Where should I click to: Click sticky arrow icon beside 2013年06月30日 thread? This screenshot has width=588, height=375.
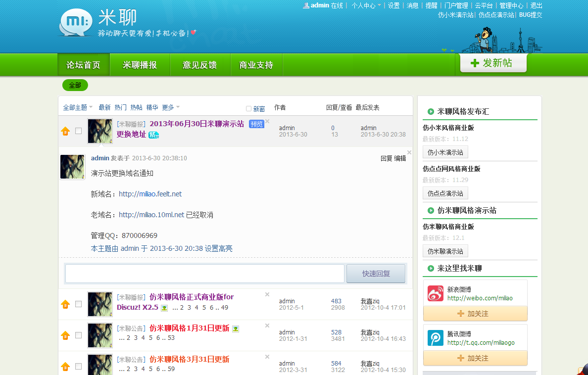[x=65, y=131]
